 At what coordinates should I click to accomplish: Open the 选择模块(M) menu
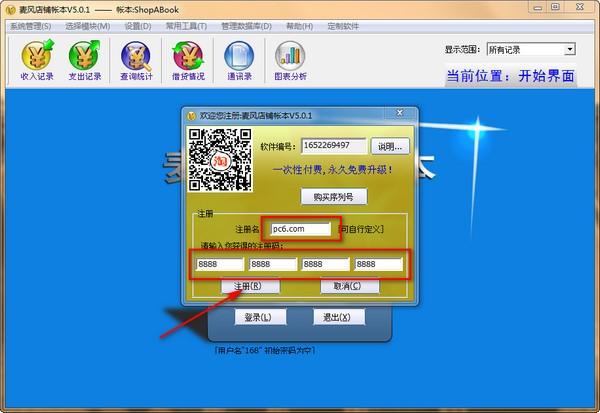click(x=87, y=25)
